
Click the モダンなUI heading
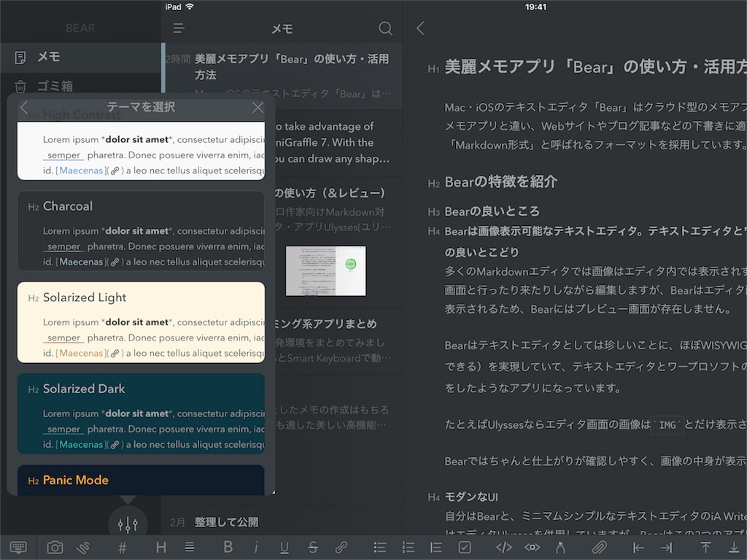tap(471, 497)
